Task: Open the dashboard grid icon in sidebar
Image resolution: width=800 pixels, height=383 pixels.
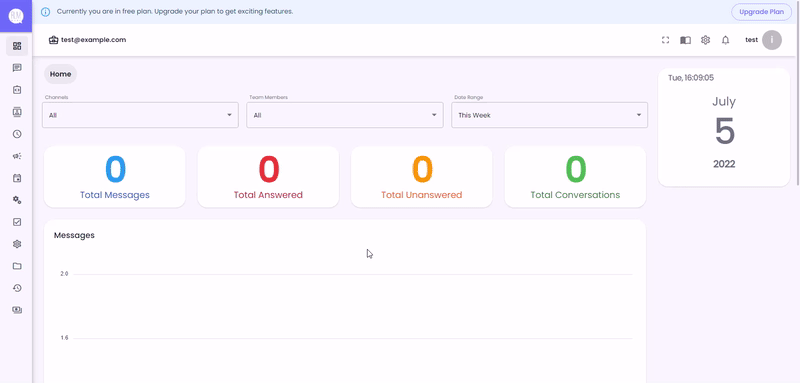Action: (17, 46)
